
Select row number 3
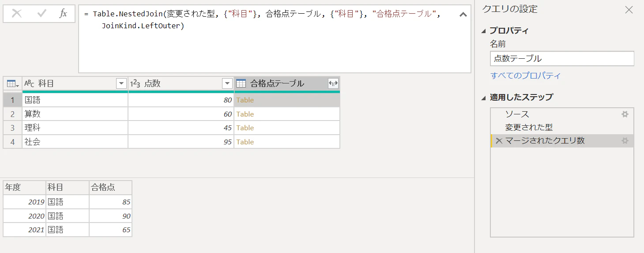pos(13,128)
